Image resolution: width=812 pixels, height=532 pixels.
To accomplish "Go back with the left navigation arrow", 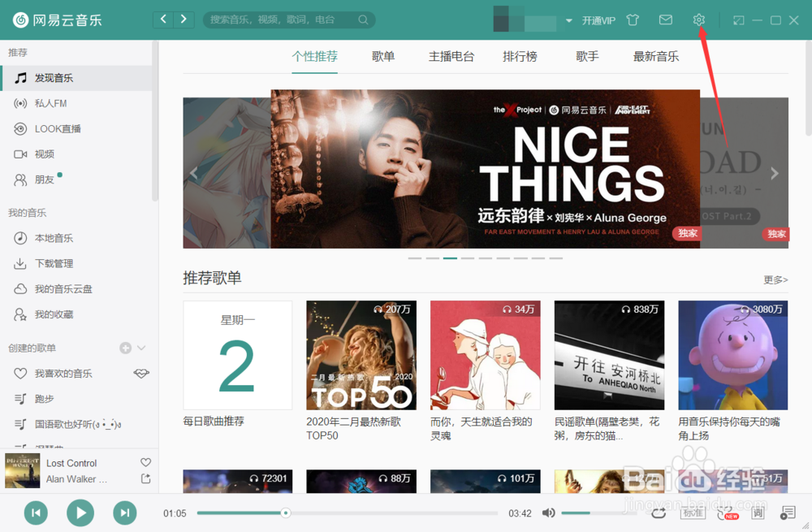I will point(164,19).
